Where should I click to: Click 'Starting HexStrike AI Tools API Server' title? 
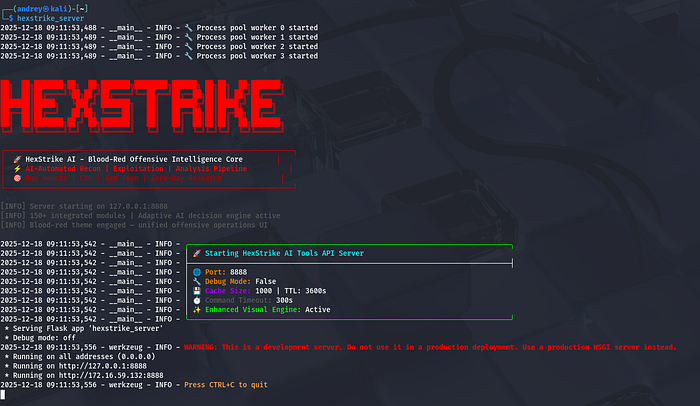(x=284, y=253)
